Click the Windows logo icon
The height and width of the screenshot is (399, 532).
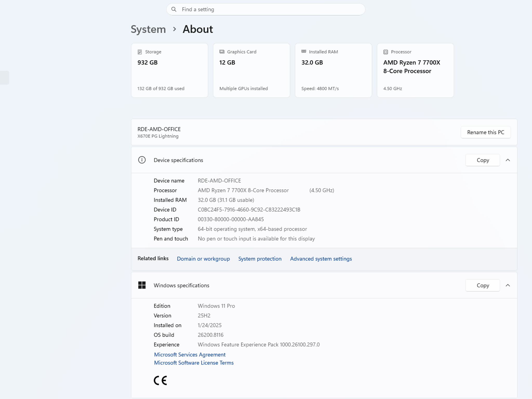[142, 285]
